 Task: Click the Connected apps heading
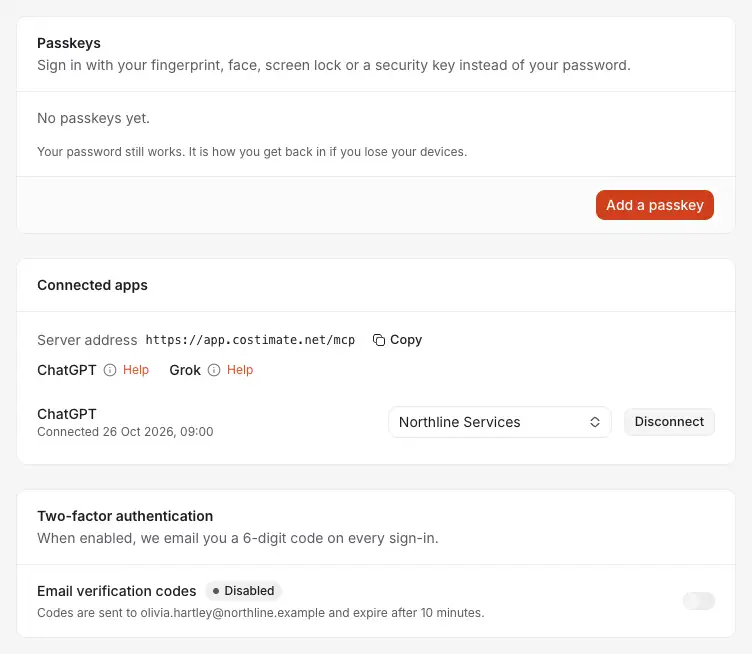point(93,285)
